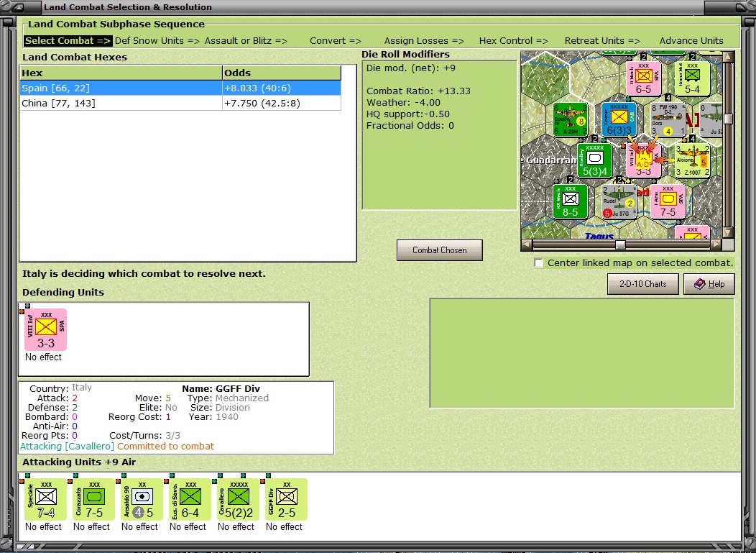Click the Boston IV A-20H aircraft counter
This screenshot has width=756, height=553.
[x=571, y=119]
